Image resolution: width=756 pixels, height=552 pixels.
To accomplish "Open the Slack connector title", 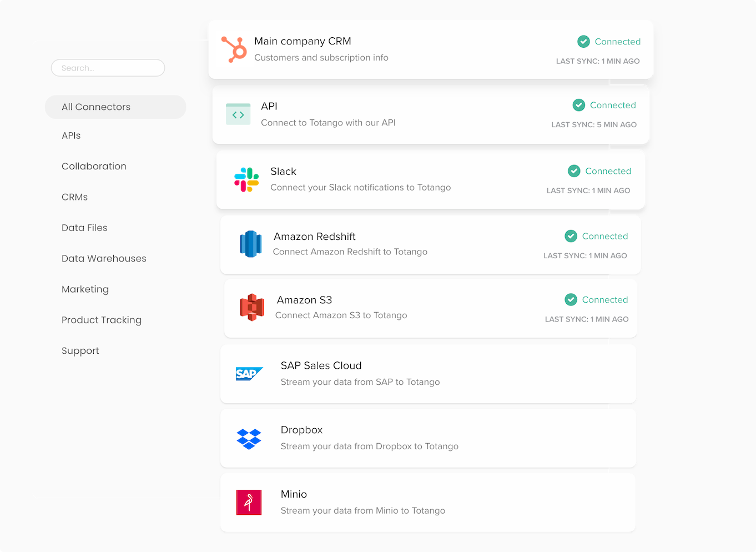I will [x=283, y=172].
